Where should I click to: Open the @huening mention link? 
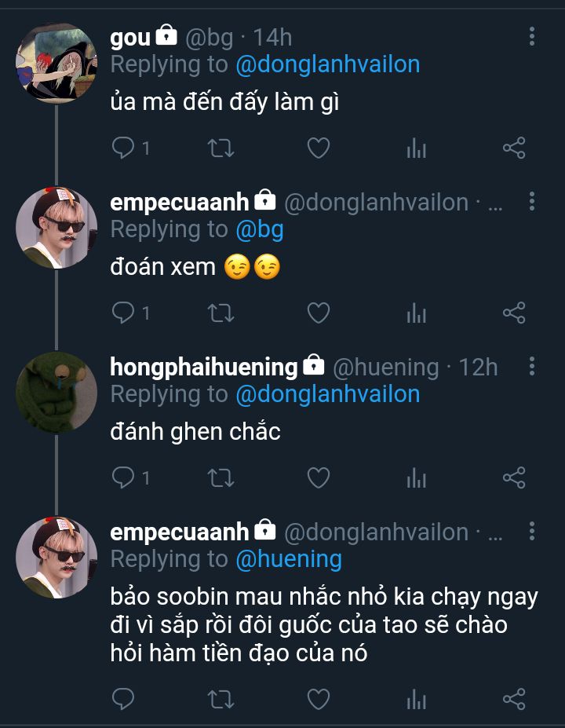(289, 559)
